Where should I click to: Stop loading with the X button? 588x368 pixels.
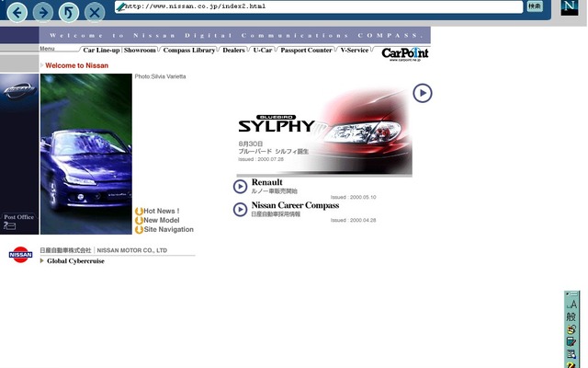[x=95, y=12]
